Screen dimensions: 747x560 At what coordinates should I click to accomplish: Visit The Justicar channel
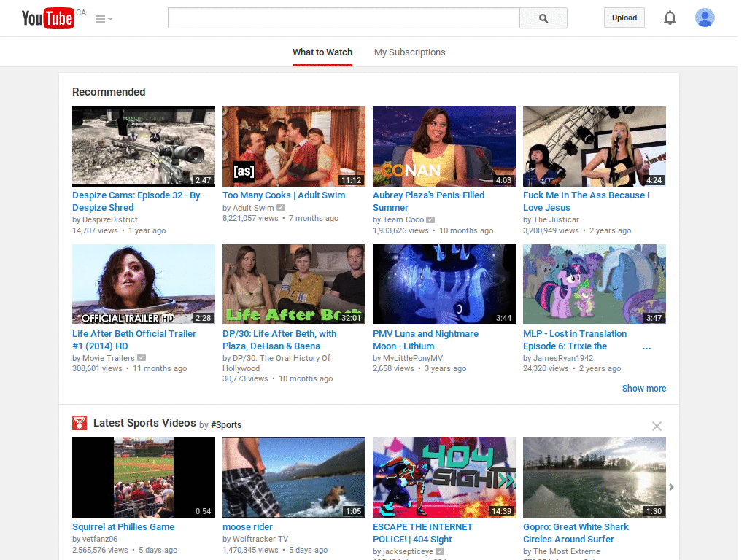click(x=556, y=219)
